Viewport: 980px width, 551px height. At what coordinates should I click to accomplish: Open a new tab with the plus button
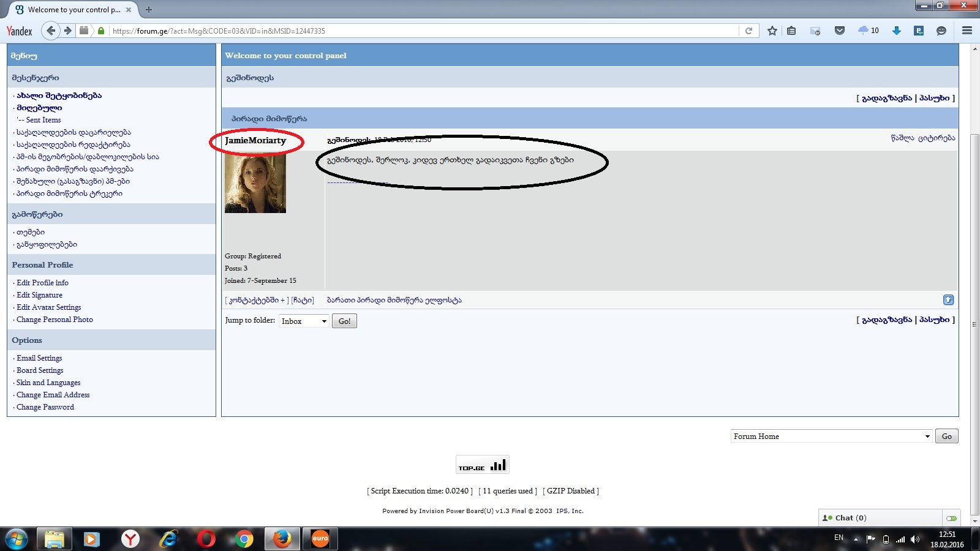coord(148,10)
